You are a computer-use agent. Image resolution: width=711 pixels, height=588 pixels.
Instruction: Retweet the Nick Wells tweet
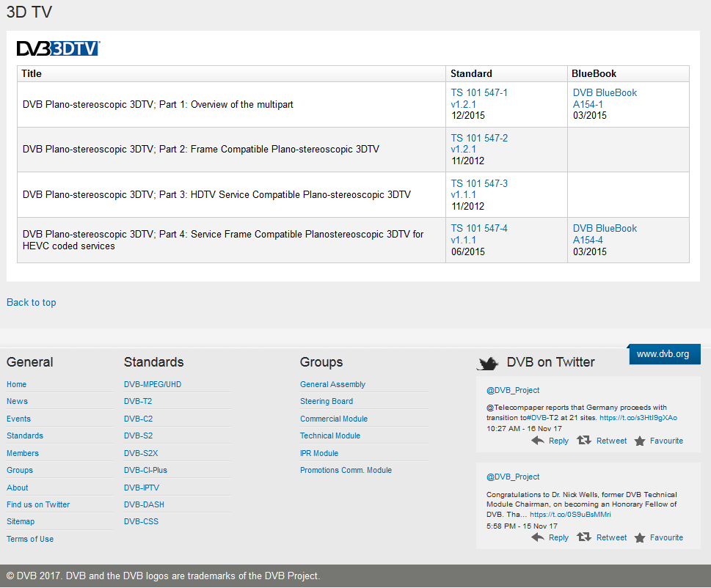[602, 537]
